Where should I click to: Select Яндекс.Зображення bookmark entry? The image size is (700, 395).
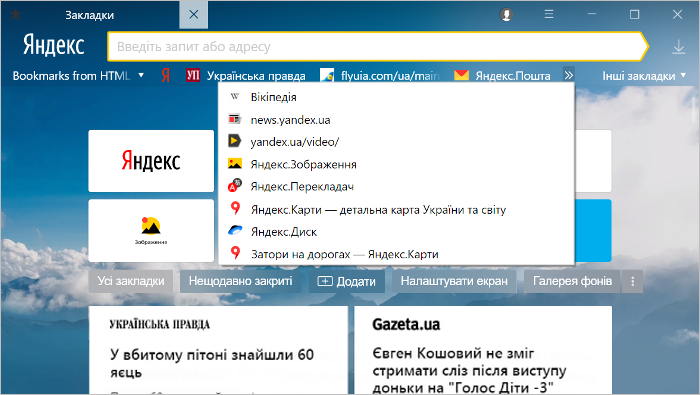[396, 164]
